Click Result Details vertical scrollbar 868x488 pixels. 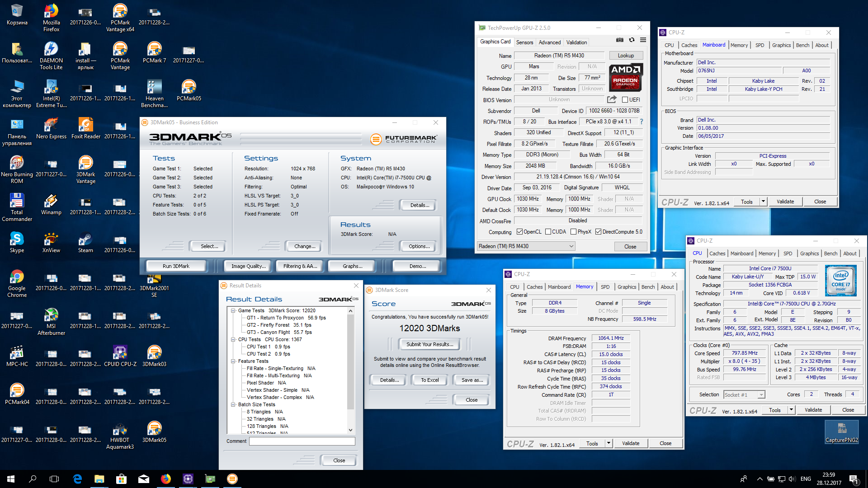[x=350, y=371]
